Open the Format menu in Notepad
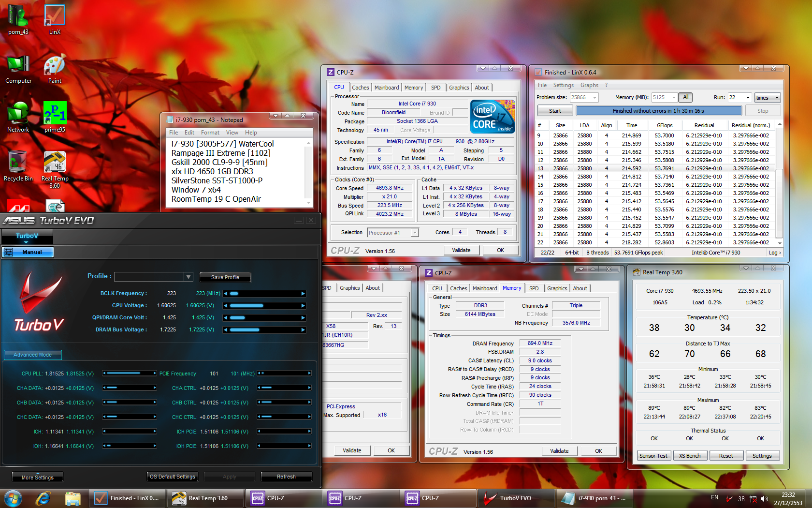812x508 pixels. click(x=210, y=133)
